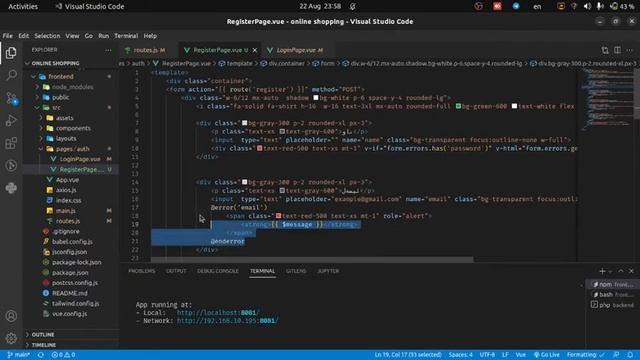Screen dimensions: 640x360
Task: Open the GitLens commit graph icon in activity bar
Action: coord(11,165)
